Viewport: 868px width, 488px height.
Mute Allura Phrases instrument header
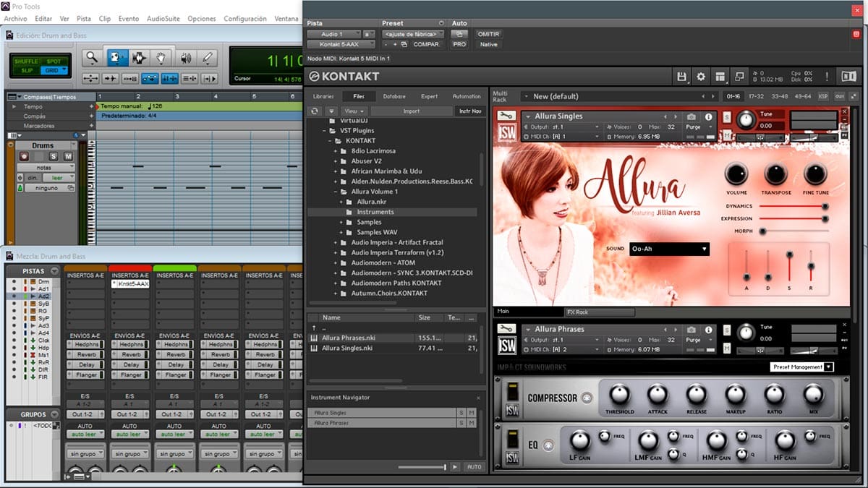tap(727, 349)
